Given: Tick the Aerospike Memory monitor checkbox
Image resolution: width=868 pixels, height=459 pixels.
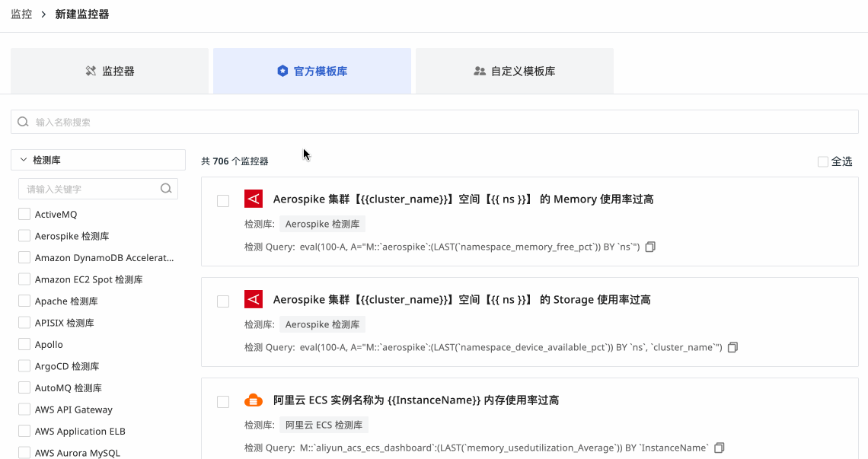Looking at the screenshot, I should pyautogui.click(x=223, y=201).
